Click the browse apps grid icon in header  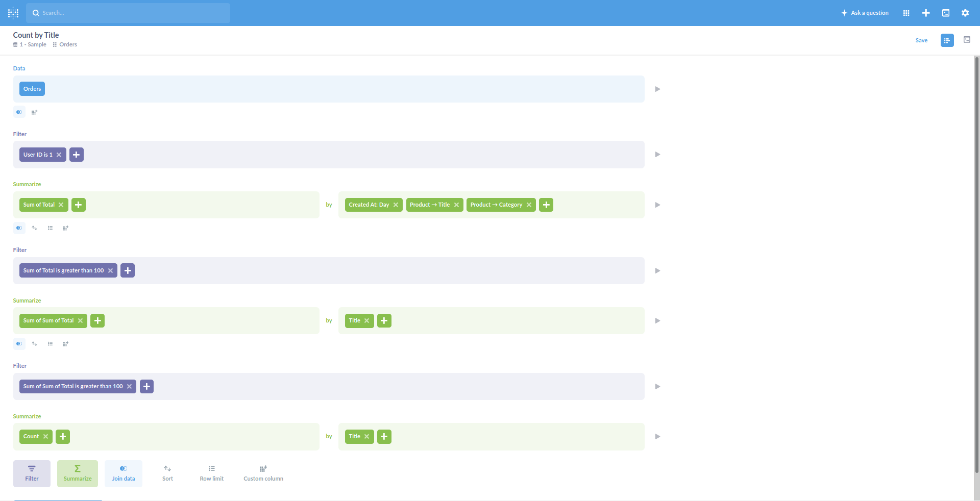pyautogui.click(x=906, y=13)
